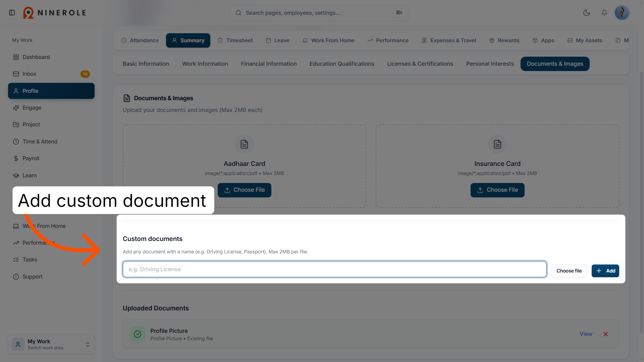Click the Ninerole logo
Viewport: 644px width, 362px height.
55,13
